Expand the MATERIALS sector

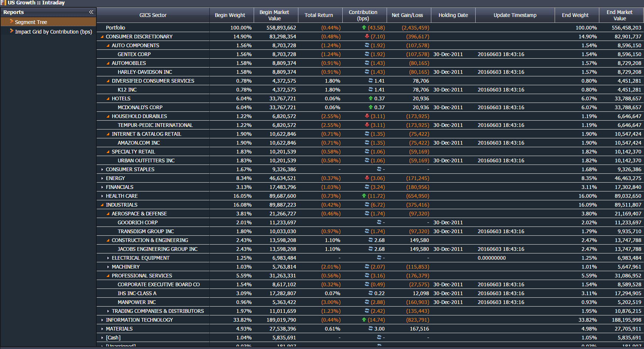tap(102, 329)
